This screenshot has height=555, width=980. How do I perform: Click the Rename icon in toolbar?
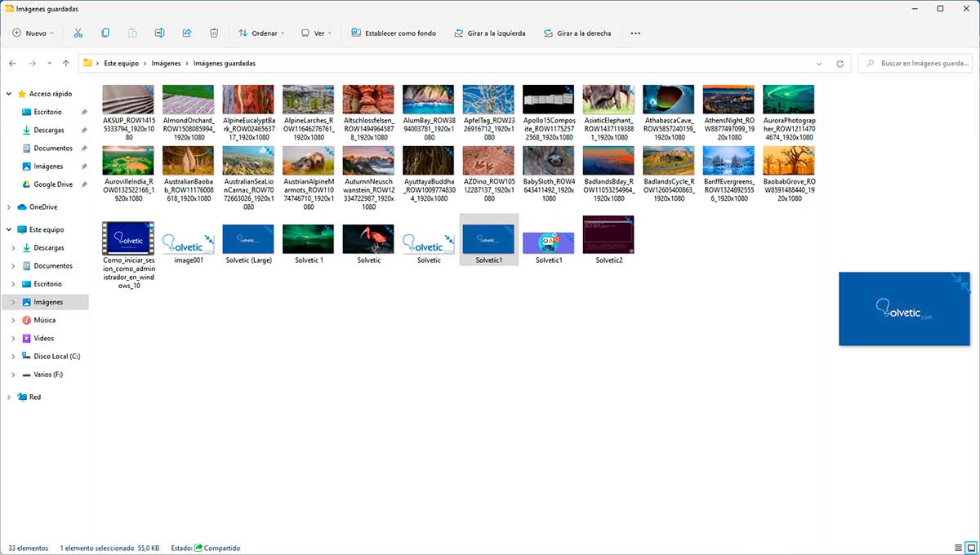(x=159, y=33)
